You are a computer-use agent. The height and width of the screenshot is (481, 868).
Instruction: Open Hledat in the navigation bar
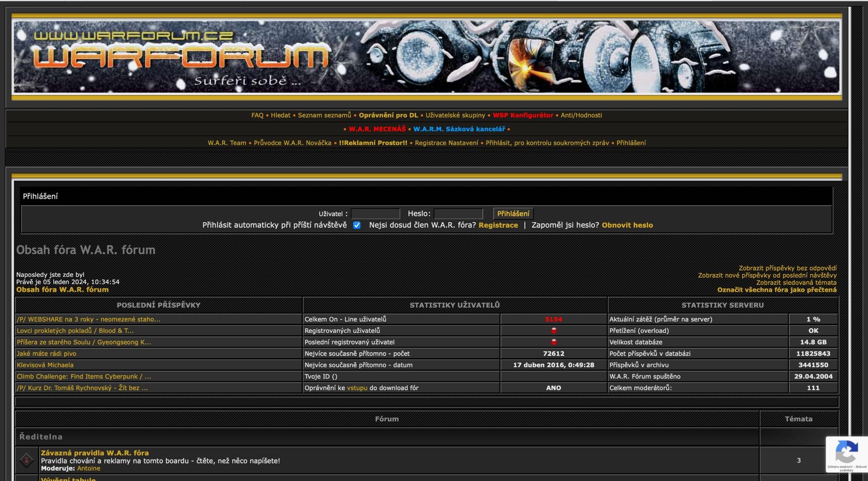(281, 115)
